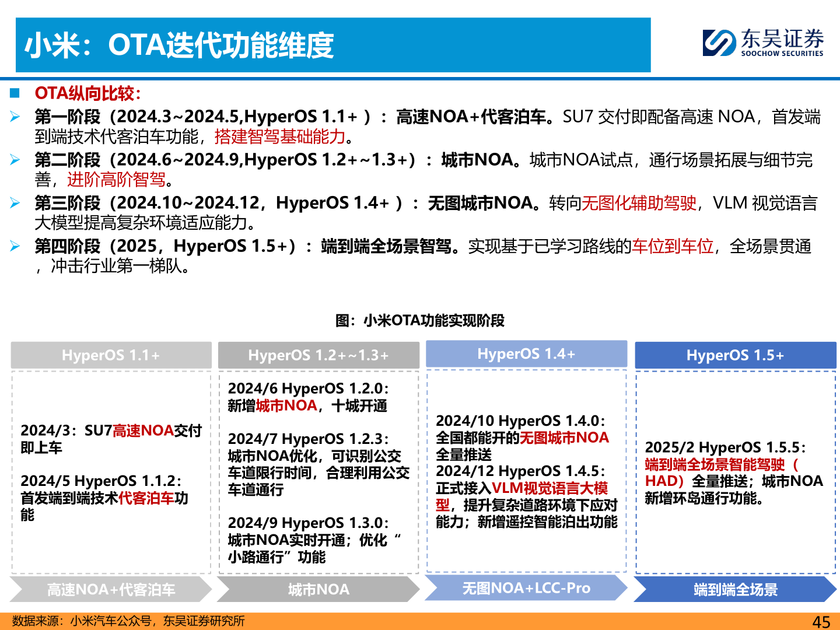
Task: Collapse the HyperOS 1.5+ dashed content box
Action: [x=735, y=473]
